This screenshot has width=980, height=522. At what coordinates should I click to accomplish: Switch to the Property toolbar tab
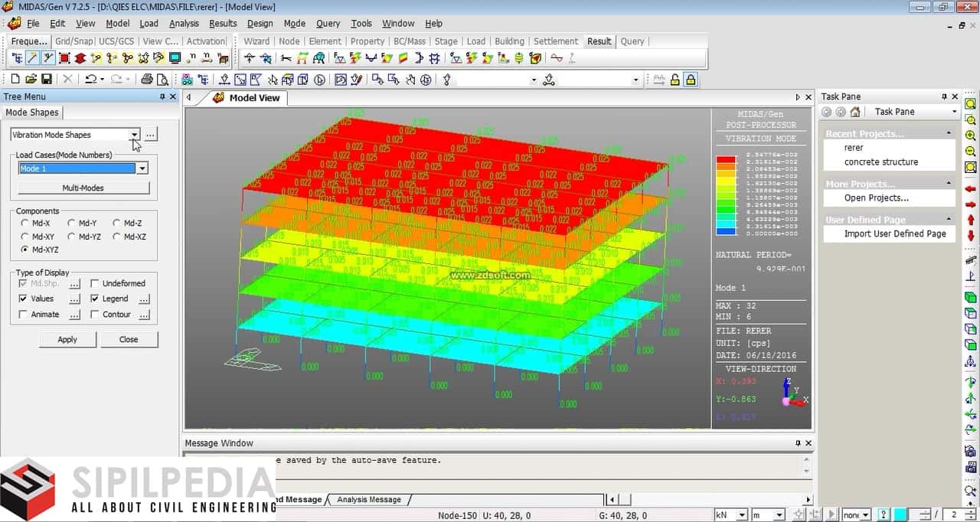tap(367, 41)
